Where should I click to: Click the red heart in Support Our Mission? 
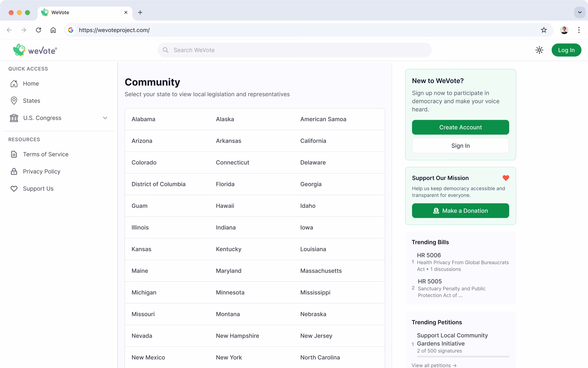coord(506,178)
